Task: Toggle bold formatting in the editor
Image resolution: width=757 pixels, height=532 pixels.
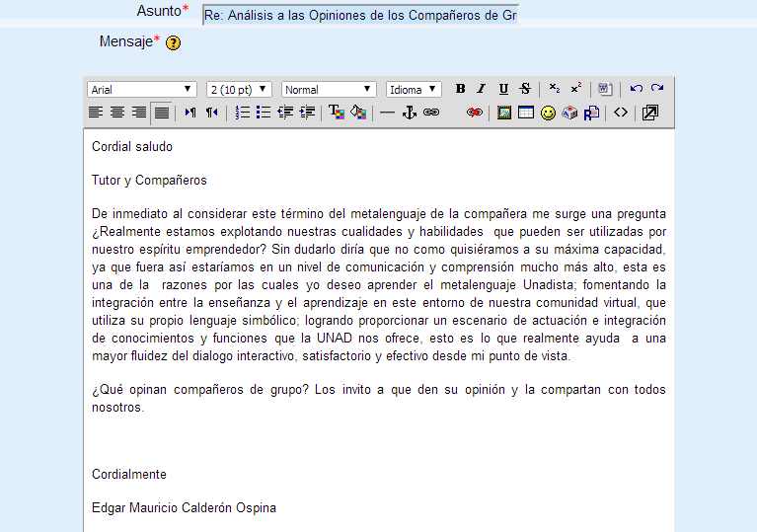Action: (460, 89)
